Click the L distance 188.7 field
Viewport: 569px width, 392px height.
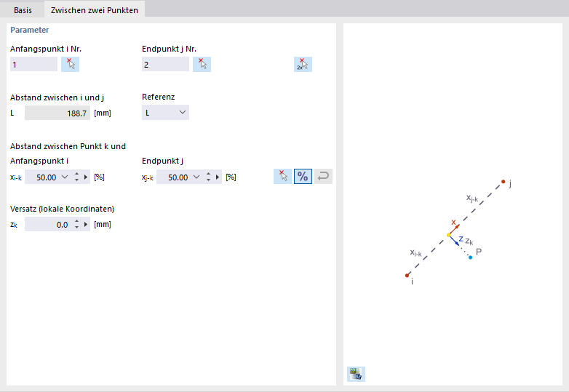57,113
